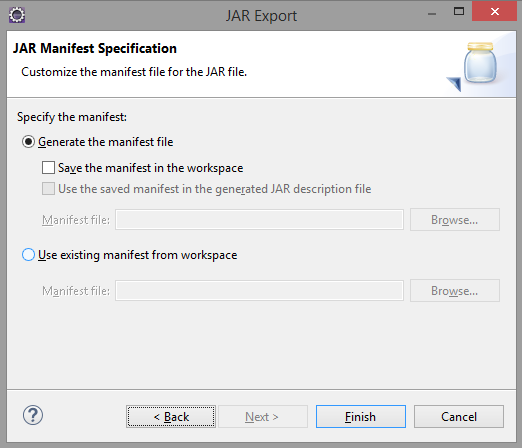Click the JAR Manifest Specification heading
Image resolution: width=522 pixels, height=448 pixels.
[x=95, y=49]
